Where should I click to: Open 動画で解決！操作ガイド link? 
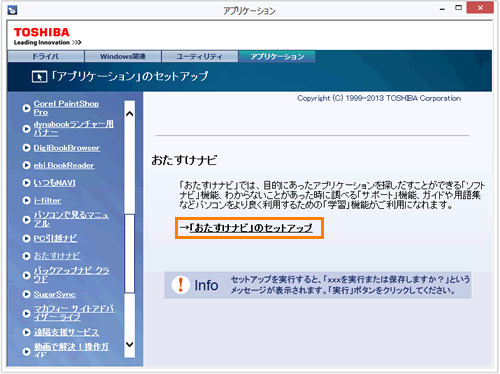click(71, 350)
